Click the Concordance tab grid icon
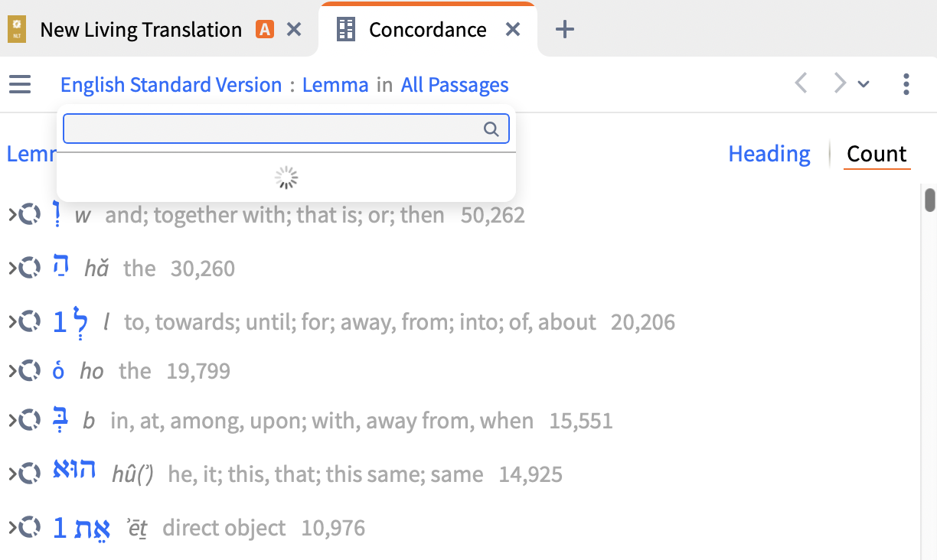 tap(347, 30)
